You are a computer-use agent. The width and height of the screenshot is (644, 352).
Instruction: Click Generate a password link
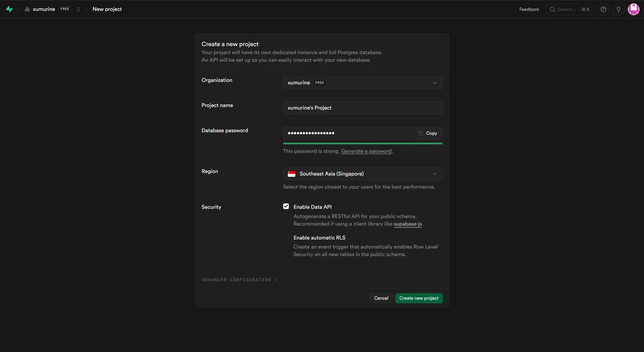pyautogui.click(x=366, y=151)
